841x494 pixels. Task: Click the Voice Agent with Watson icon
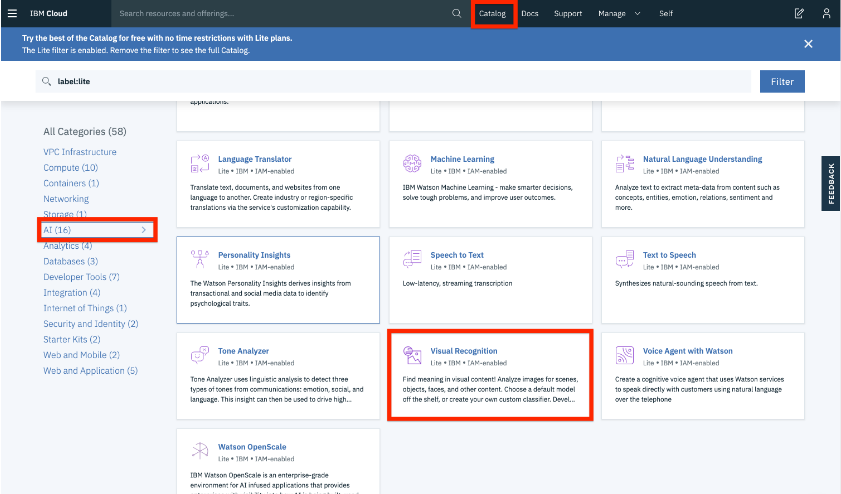[625, 355]
